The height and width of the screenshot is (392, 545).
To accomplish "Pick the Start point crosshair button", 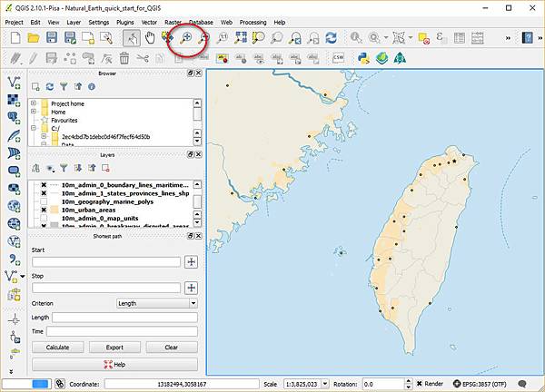I will point(191,261).
